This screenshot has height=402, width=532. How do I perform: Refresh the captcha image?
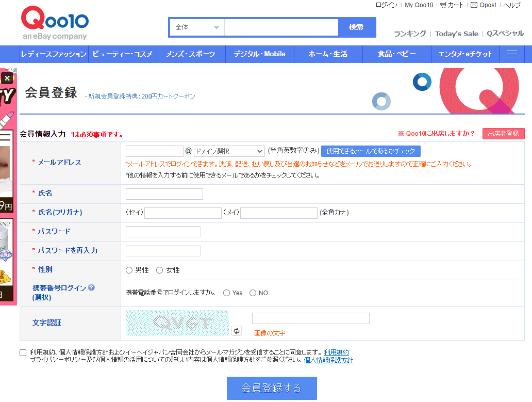tap(236, 330)
